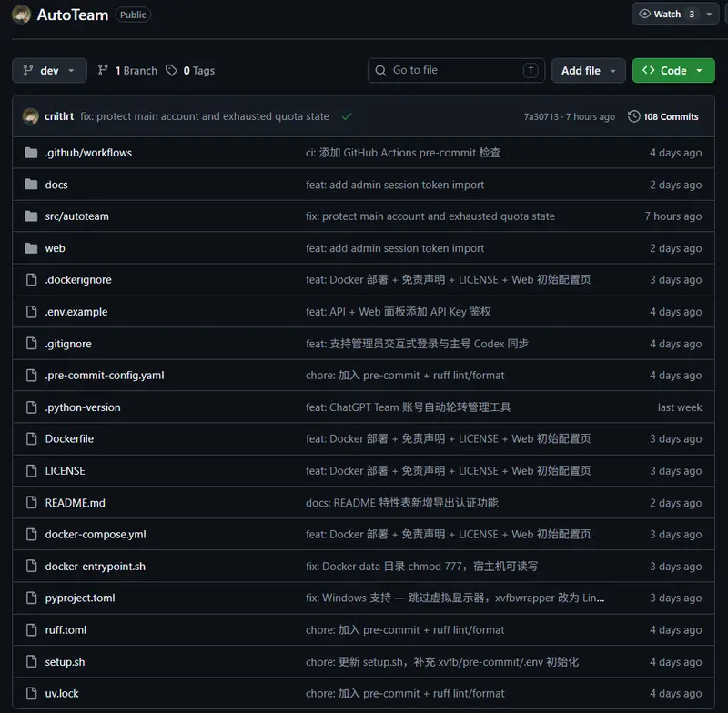Open the cnitlrt author profile link
Viewport: 728px width, 713px height.
coord(59,116)
